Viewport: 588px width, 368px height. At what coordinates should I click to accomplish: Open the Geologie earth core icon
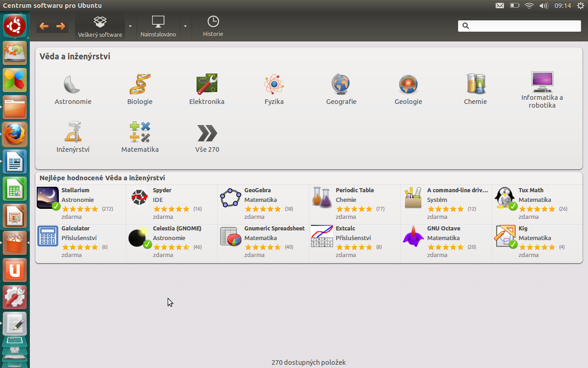(x=408, y=85)
